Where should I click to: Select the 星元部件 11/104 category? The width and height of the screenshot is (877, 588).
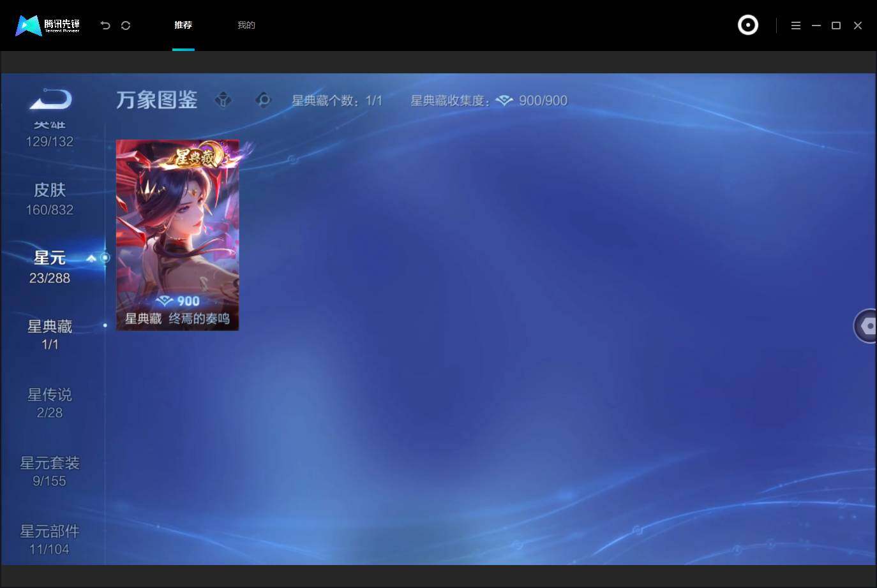tap(50, 540)
